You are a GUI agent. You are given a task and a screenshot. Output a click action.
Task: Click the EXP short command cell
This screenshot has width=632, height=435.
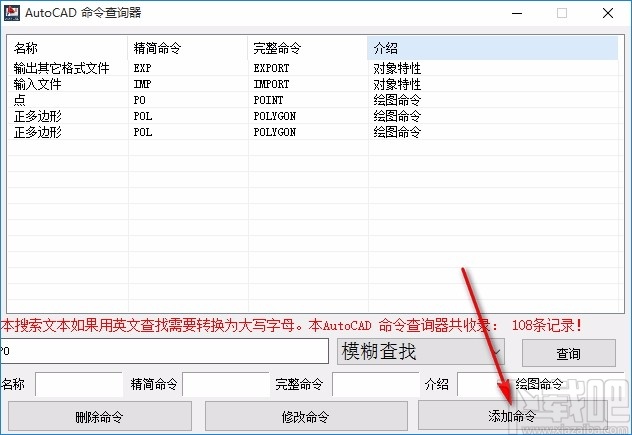click(x=142, y=68)
